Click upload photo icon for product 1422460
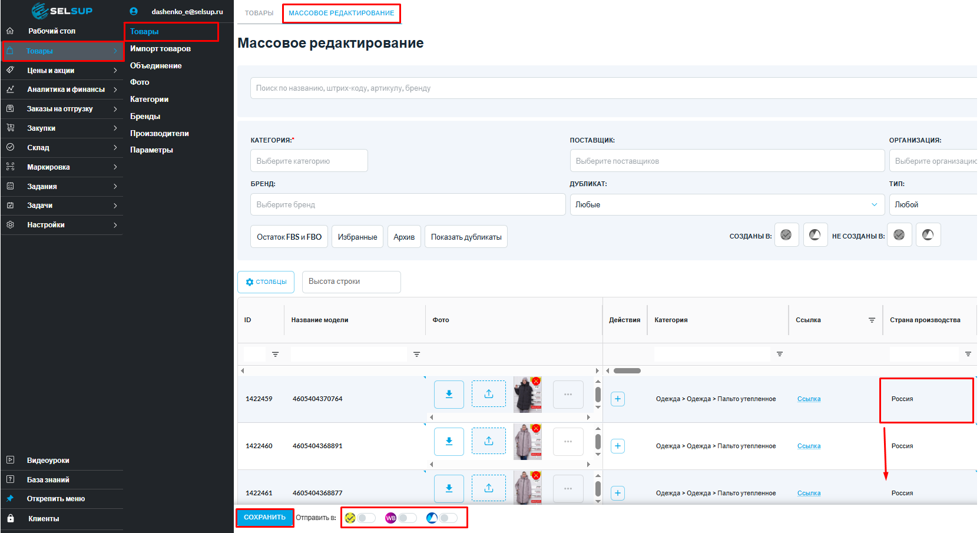This screenshot has width=980, height=533. pos(488,441)
